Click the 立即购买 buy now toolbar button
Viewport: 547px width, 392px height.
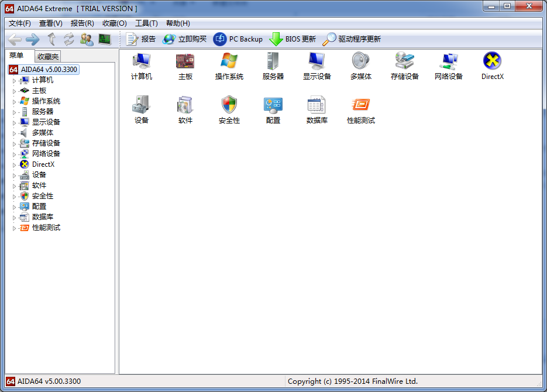pyautogui.click(x=185, y=39)
